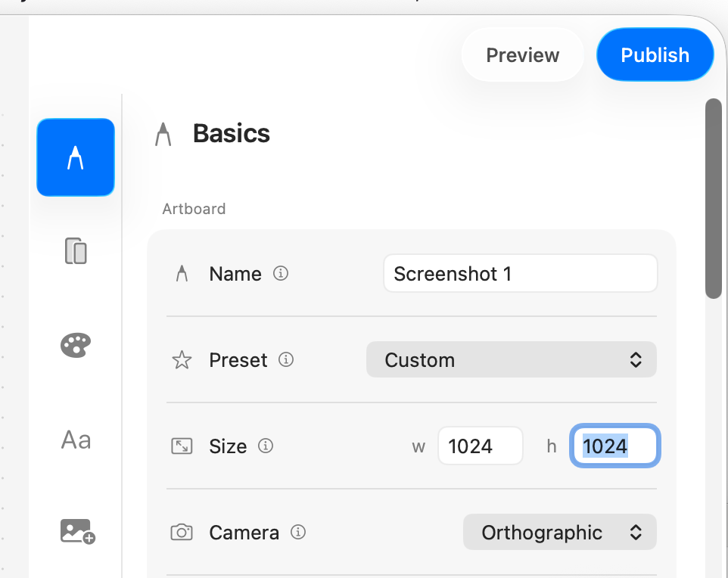728x578 pixels.
Task: Click the star icon beside Preset
Action: point(182,360)
